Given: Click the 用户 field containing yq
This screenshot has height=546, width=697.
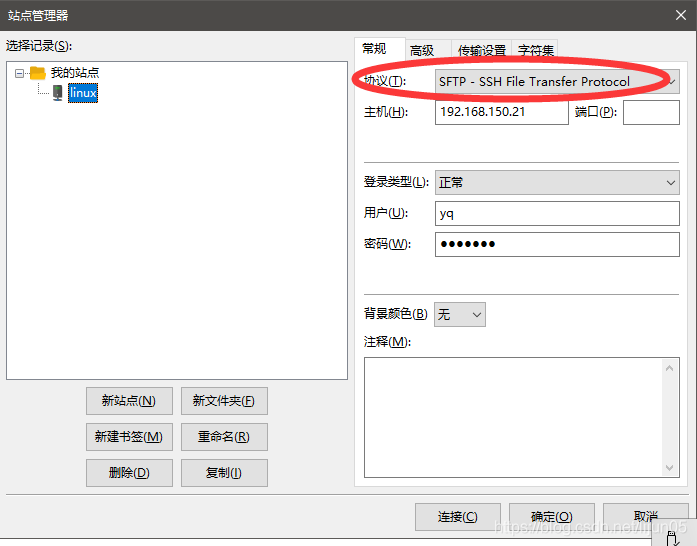Looking at the screenshot, I should [557, 213].
